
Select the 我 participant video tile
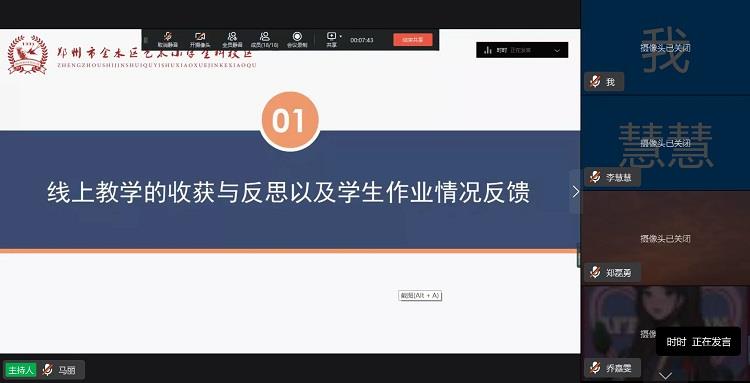pos(665,47)
